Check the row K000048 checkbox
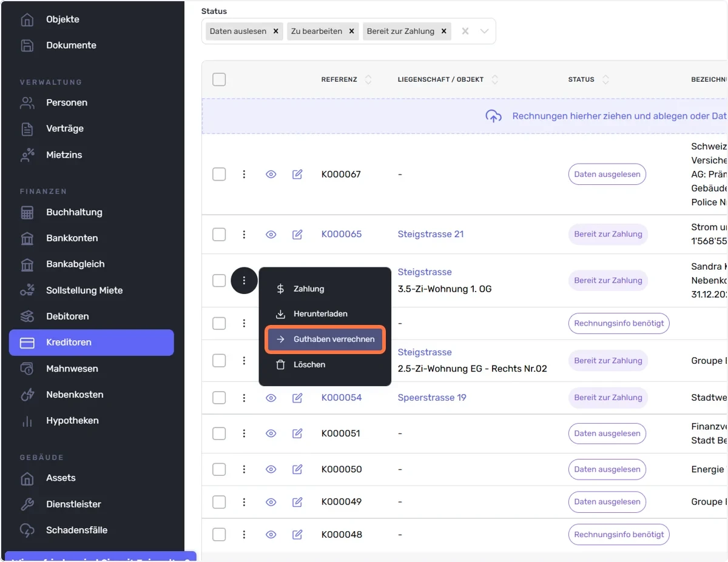Viewport: 728px width, 562px height. (x=219, y=534)
